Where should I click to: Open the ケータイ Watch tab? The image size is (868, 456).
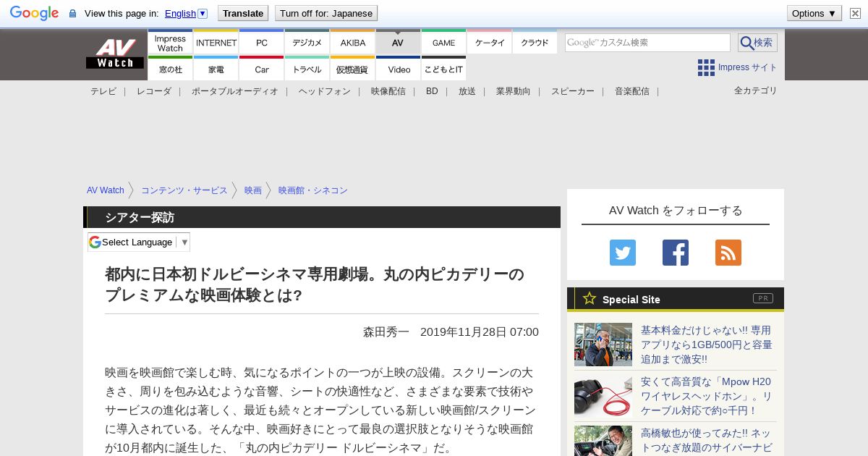point(490,43)
